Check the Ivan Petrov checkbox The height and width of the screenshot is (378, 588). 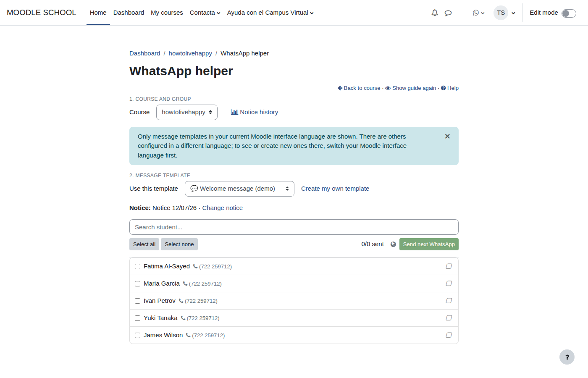137,301
